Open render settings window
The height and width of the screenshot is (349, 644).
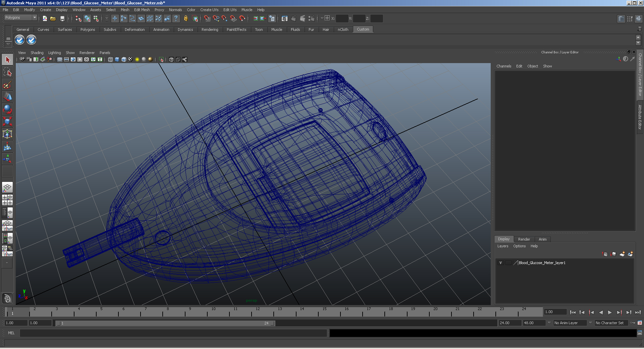(312, 18)
